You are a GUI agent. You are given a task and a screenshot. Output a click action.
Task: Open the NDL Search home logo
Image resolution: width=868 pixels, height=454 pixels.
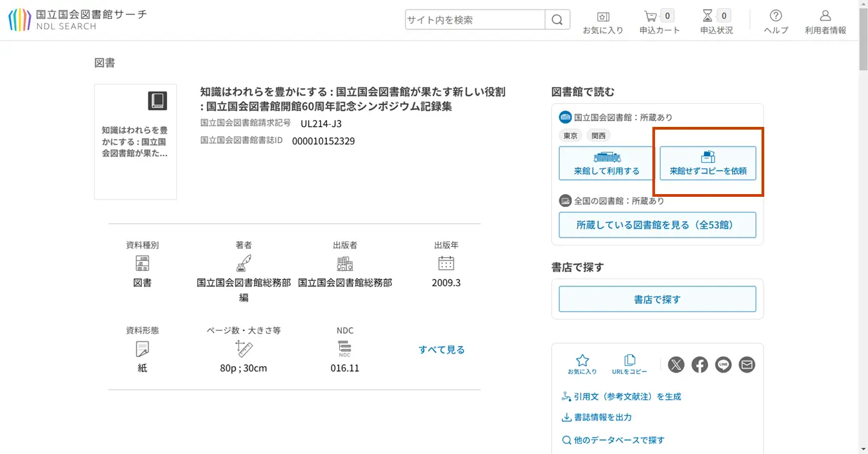(x=77, y=20)
